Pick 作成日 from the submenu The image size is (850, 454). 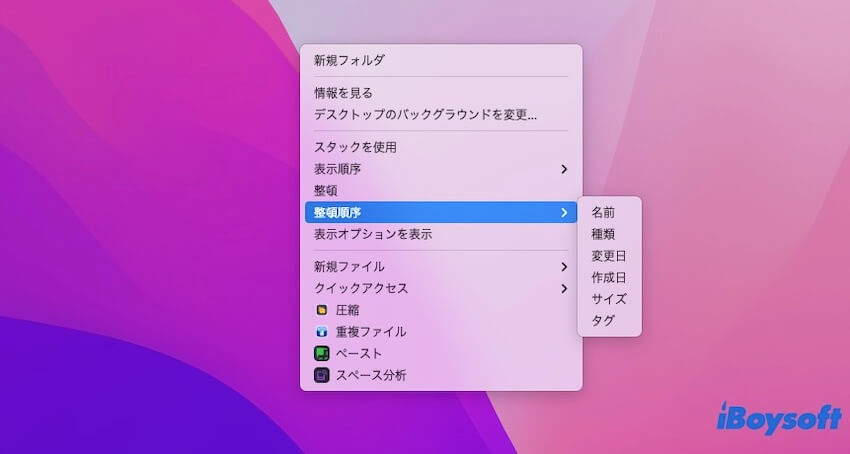pos(608,277)
